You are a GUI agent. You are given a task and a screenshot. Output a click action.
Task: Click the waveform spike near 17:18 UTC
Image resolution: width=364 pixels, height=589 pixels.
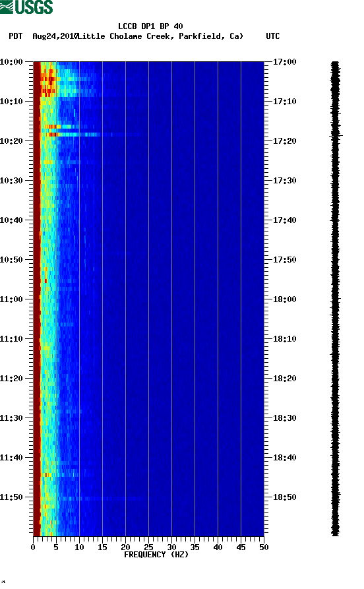click(x=336, y=135)
